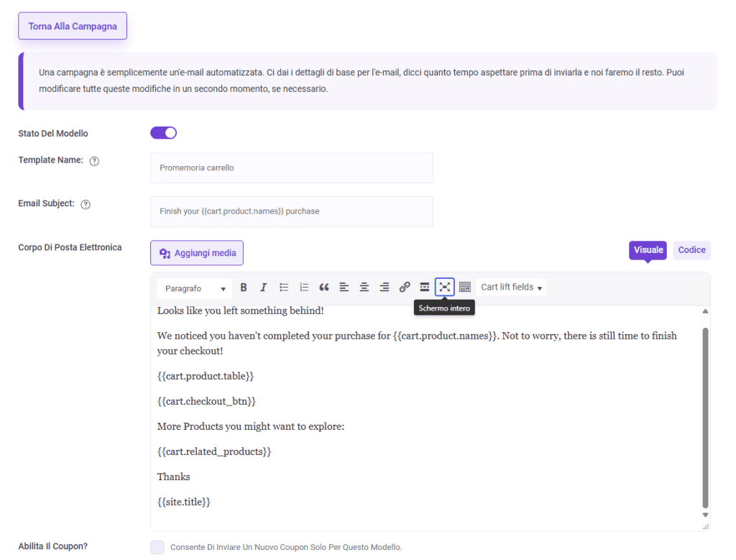This screenshot has width=736, height=560.
Task: Turn off the Stato Del Modello switch
Action: [x=163, y=133]
